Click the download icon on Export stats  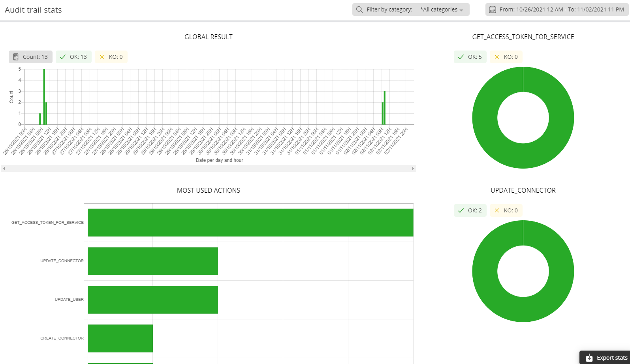coord(589,358)
